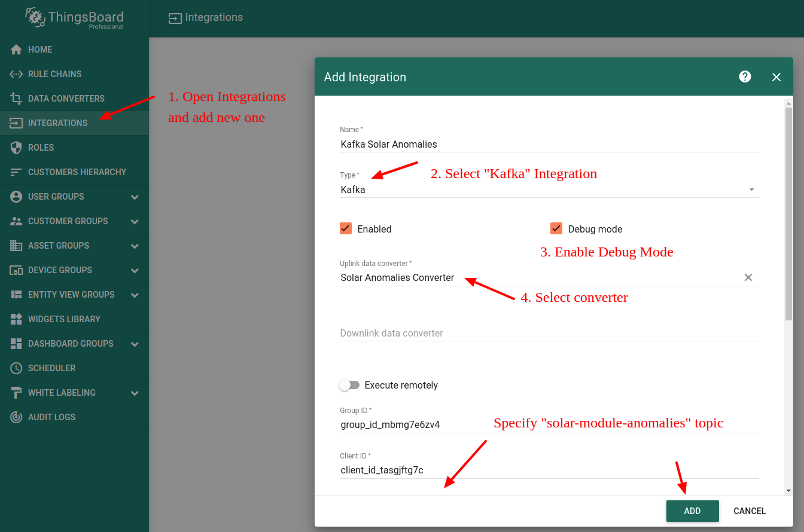Click the dialog vertical scrollbar thumb

(788, 214)
